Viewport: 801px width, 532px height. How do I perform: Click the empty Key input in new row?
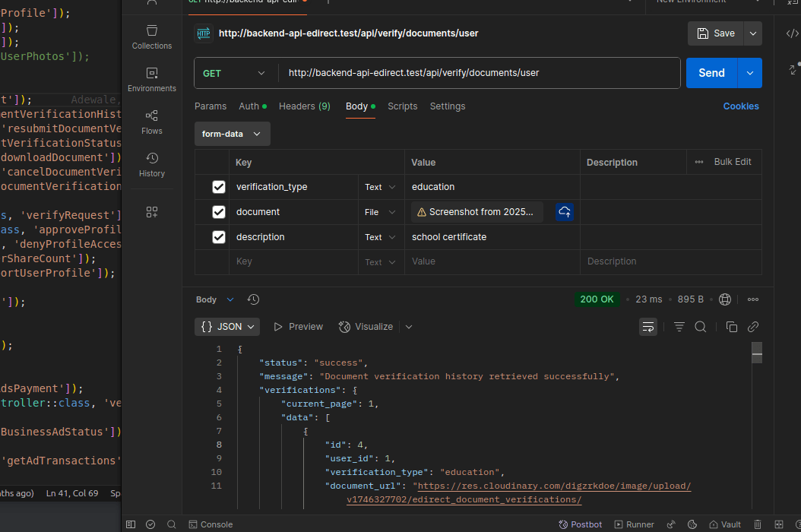pyautogui.click(x=293, y=261)
